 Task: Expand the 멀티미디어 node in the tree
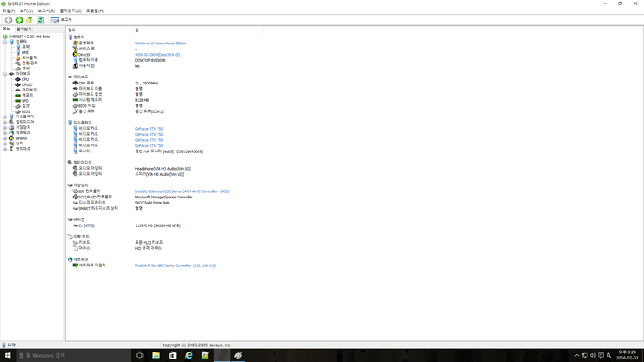point(5,122)
